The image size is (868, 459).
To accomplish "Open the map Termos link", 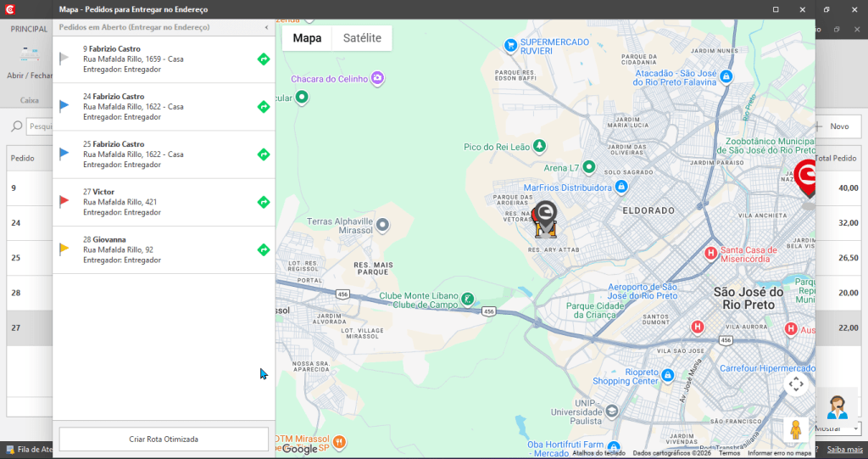I will (729, 453).
